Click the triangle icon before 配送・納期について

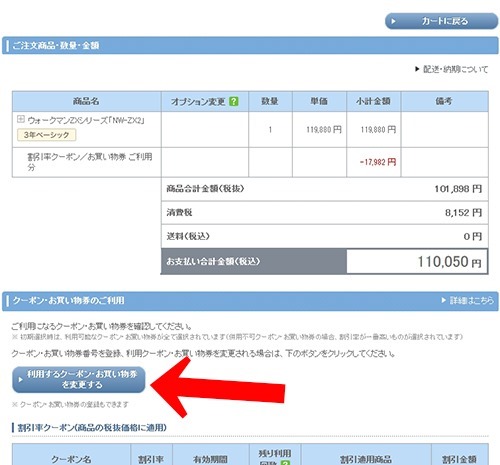point(417,69)
